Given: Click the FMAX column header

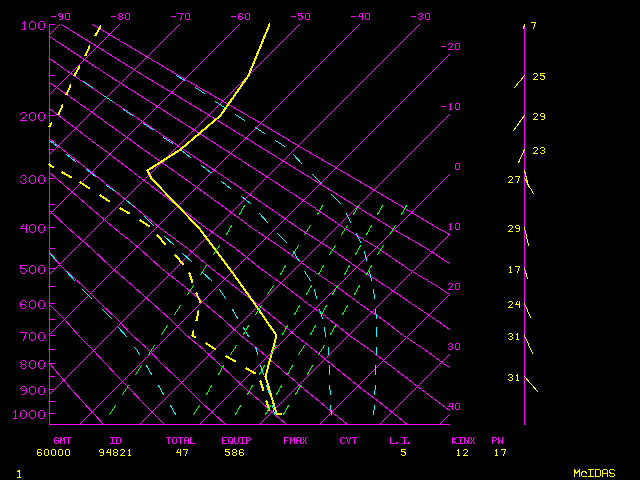Looking at the screenshot, I should tap(295, 440).
